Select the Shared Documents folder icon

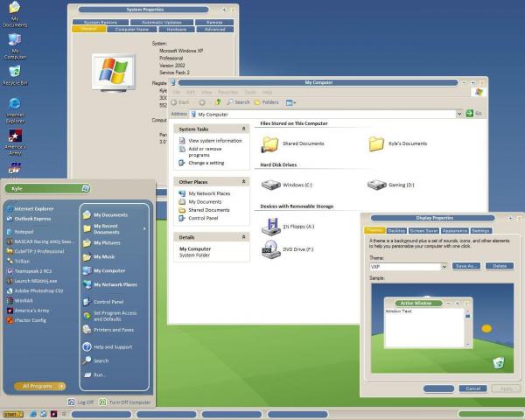[269, 144]
